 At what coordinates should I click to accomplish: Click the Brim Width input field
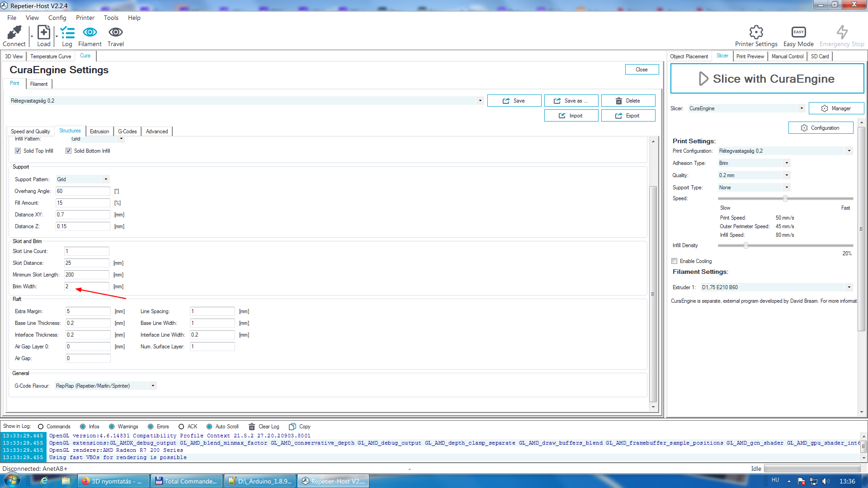pos(86,286)
